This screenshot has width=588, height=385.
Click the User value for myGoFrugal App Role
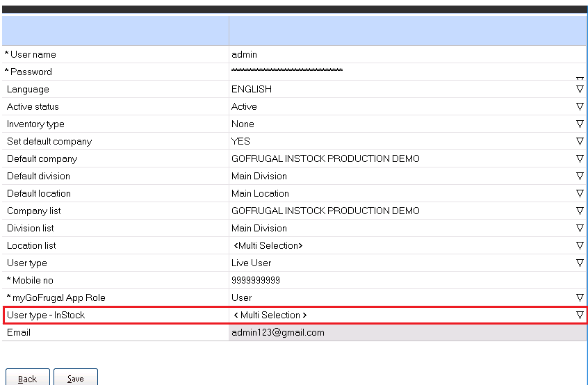coord(241,297)
